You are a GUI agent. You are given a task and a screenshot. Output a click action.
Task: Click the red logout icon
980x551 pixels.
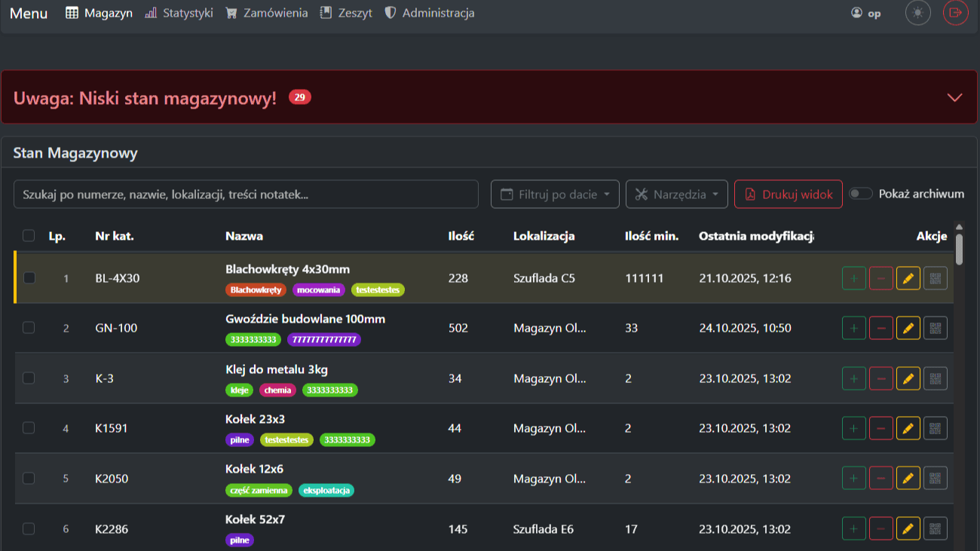tap(955, 13)
